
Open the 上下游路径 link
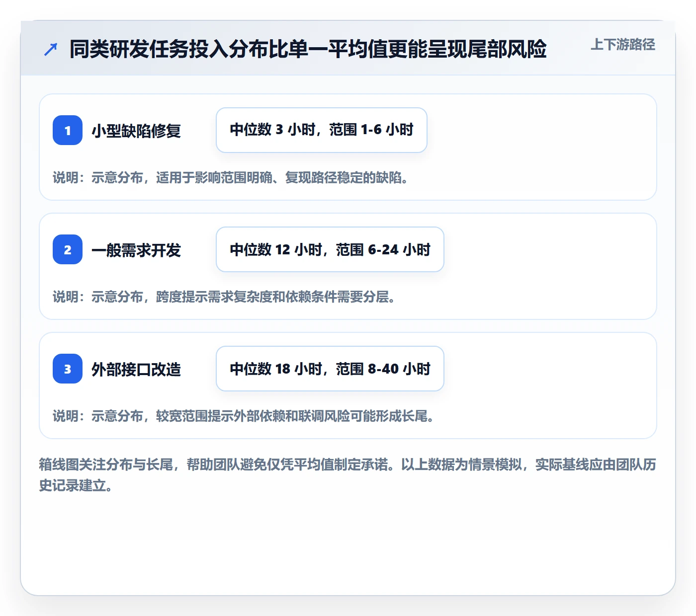[622, 45]
